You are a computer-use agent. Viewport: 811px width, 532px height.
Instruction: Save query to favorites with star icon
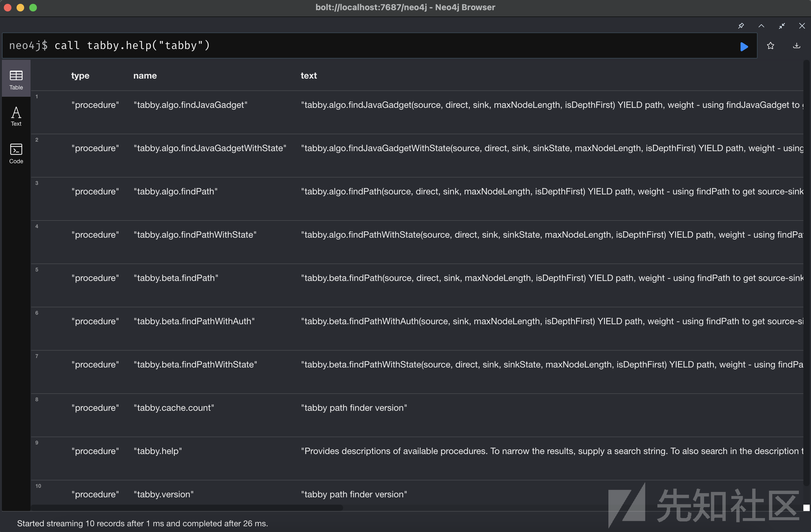pyautogui.click(x=770, y=46)
